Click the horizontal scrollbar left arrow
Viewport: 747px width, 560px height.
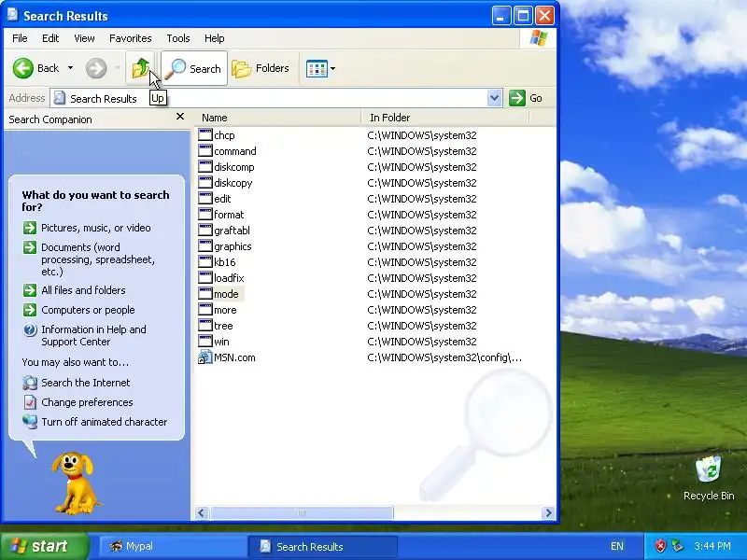coord(201,512)
